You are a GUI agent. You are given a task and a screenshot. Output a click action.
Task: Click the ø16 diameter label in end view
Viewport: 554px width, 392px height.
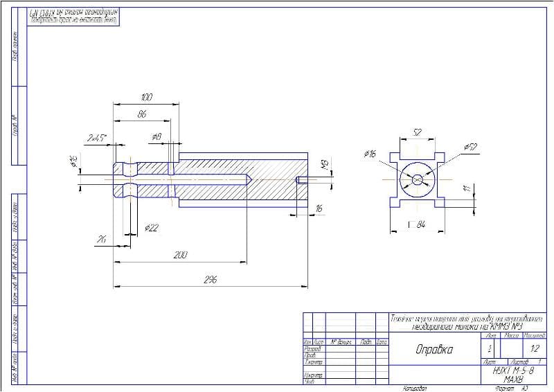pyautogui.click(x=370, y=154)
